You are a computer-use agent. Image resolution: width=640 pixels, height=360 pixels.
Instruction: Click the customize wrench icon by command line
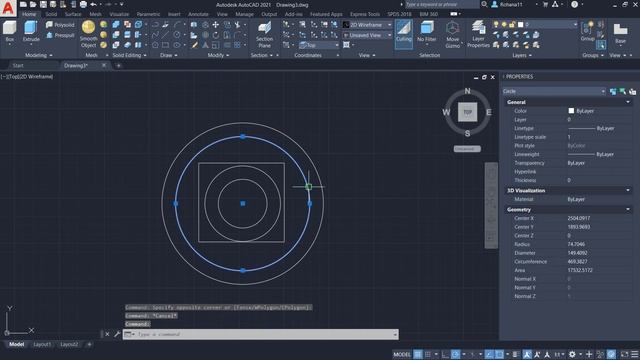pyautogui.click(x=117, y=334)
